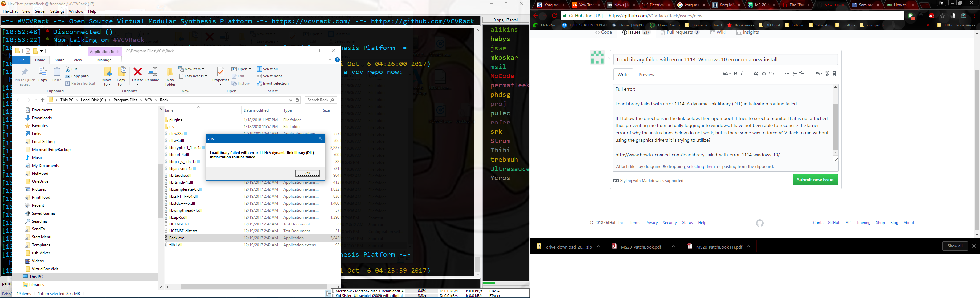Open the GitHub Wiki tab
This screenshot has height=298, width=980.
pyautogui.click(x=718, y=33)
